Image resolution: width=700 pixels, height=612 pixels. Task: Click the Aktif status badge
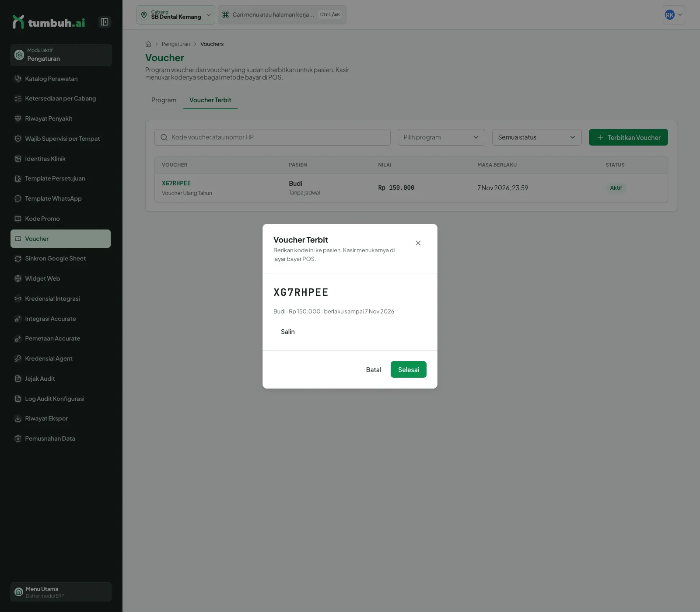pos(616,188)
